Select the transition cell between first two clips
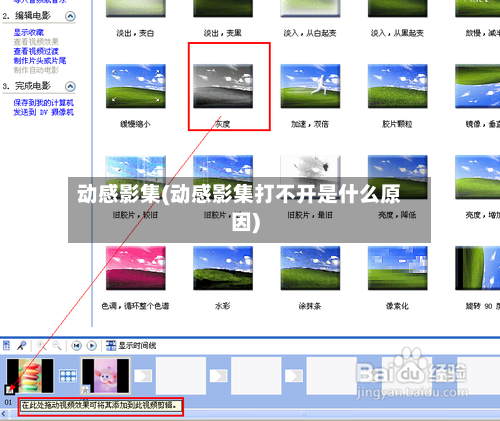500x421 pixels. (68, 376)
